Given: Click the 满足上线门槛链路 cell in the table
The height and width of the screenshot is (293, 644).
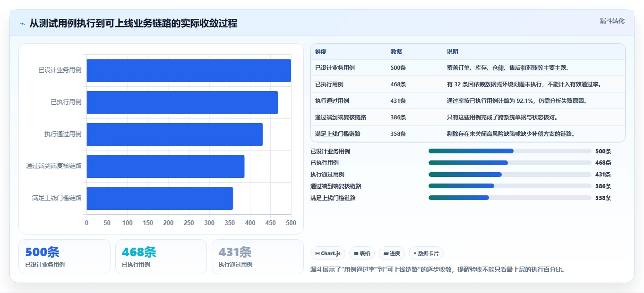Looking at the screenshot, I should point(338,134).
